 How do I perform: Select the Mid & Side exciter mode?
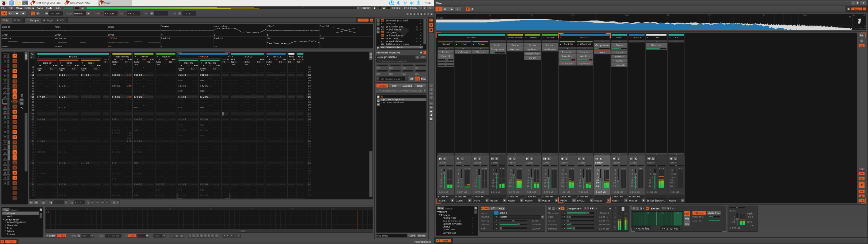click(x=713, y=213)
